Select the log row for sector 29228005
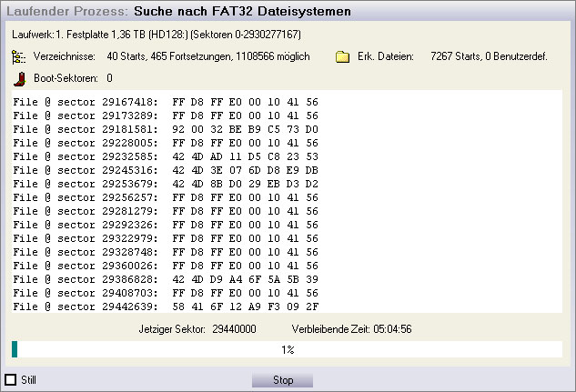The height and width of the screenshot is (392, 576). click(166, 143)
